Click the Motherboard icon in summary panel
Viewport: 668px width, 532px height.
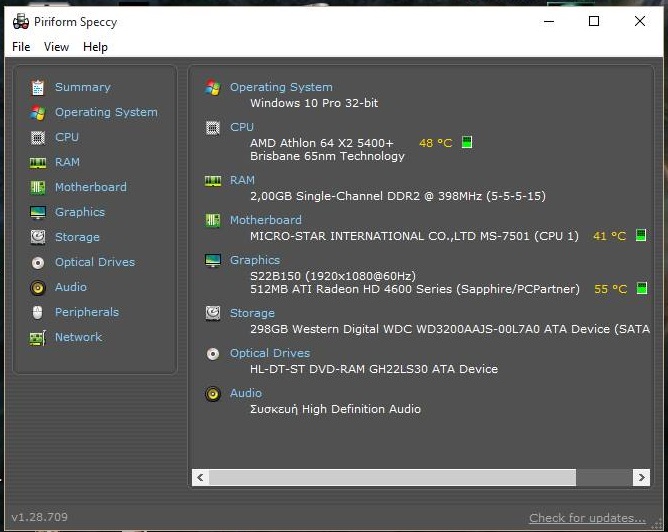coord(213,220)
